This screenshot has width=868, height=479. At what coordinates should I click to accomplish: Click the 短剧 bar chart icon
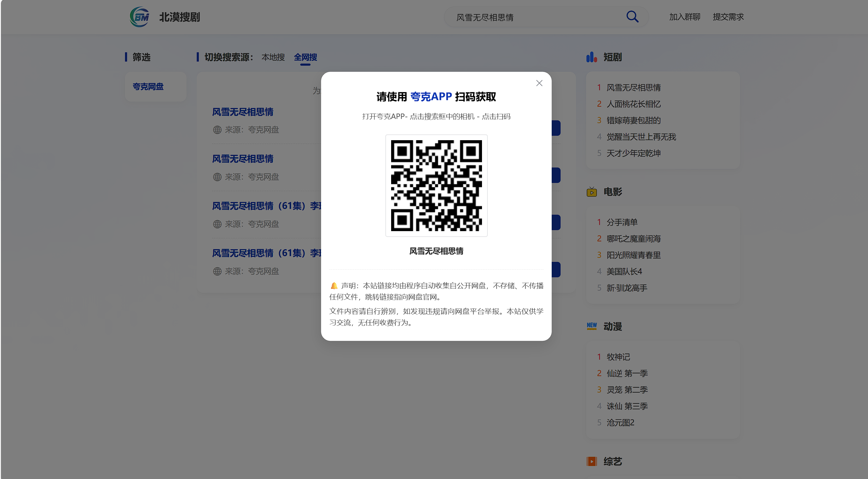tap(592, 57)
